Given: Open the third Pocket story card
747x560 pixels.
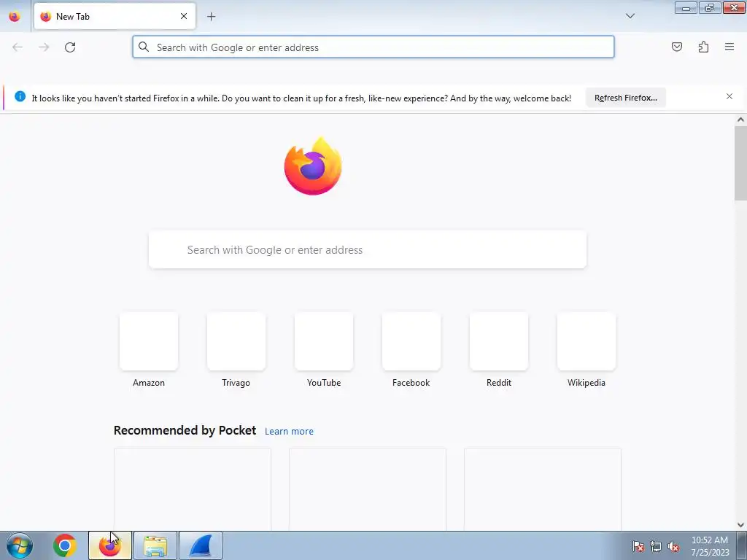Looking at the screenshot, I should point(543,489).
